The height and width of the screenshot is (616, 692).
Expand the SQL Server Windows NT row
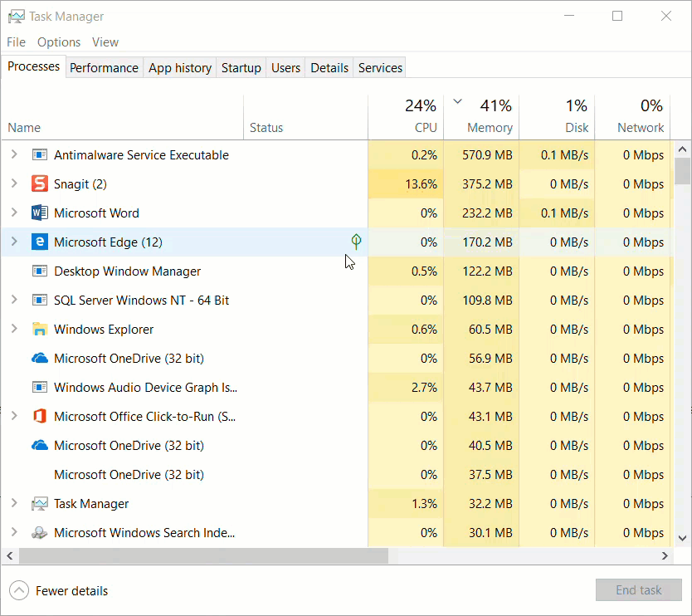(14, 300)
